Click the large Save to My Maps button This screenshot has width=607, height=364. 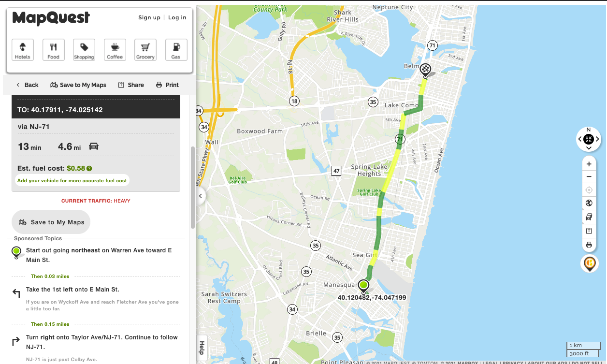click(x=51, y=222)
